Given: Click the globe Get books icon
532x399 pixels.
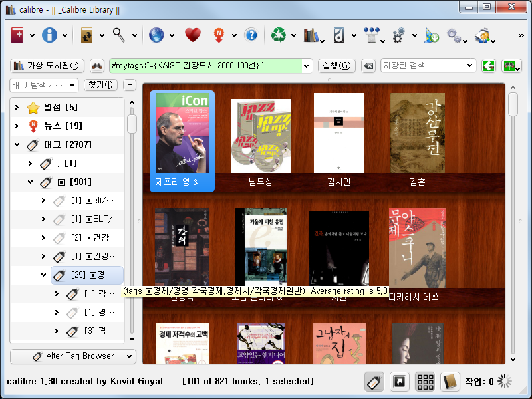Looking at the screenshot, I should click(x=156, y=35).
